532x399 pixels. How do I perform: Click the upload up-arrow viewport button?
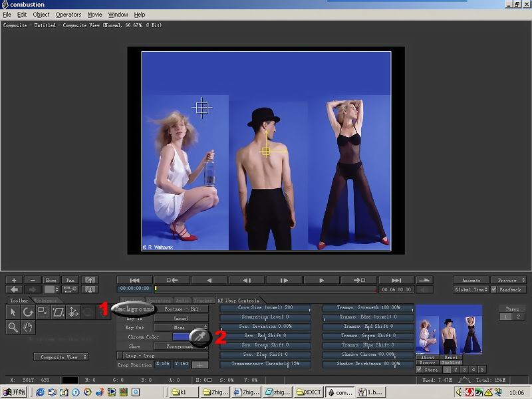click(x=90, y=280)
